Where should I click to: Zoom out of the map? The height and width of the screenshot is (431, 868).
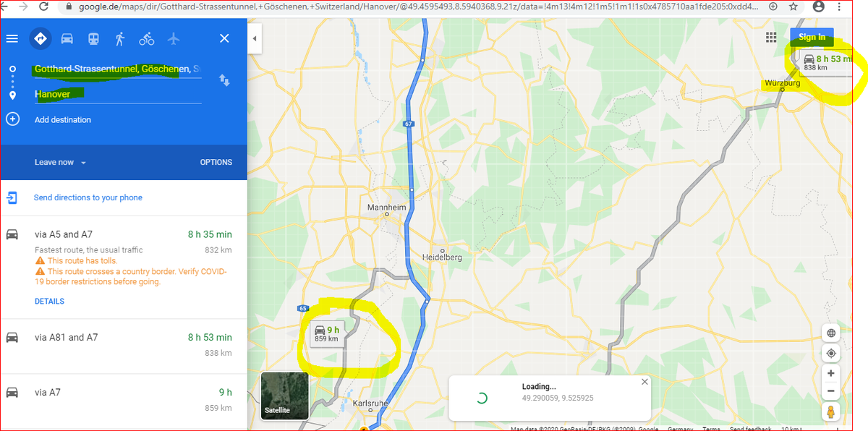831,392
